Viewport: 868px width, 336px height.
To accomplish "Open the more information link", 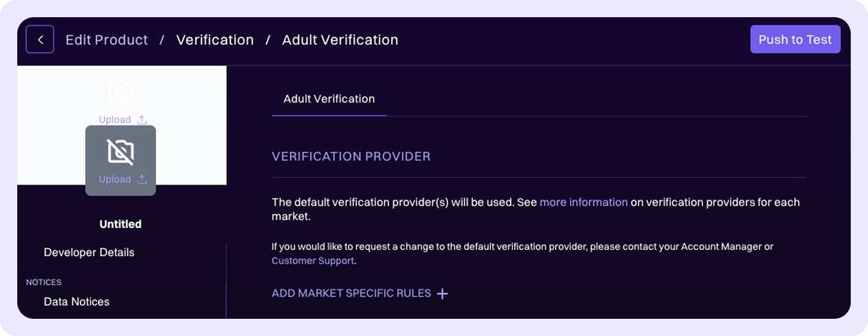I will click(583, 202).
